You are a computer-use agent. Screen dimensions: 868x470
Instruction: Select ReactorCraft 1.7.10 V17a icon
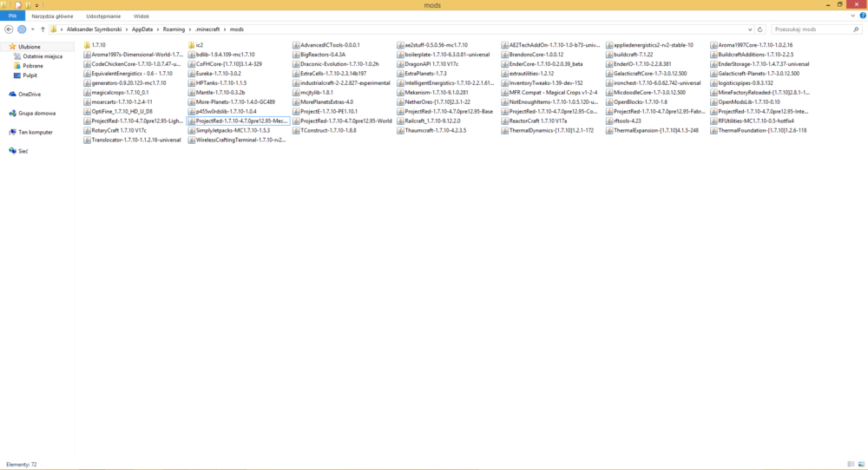[x=505, y=121]
